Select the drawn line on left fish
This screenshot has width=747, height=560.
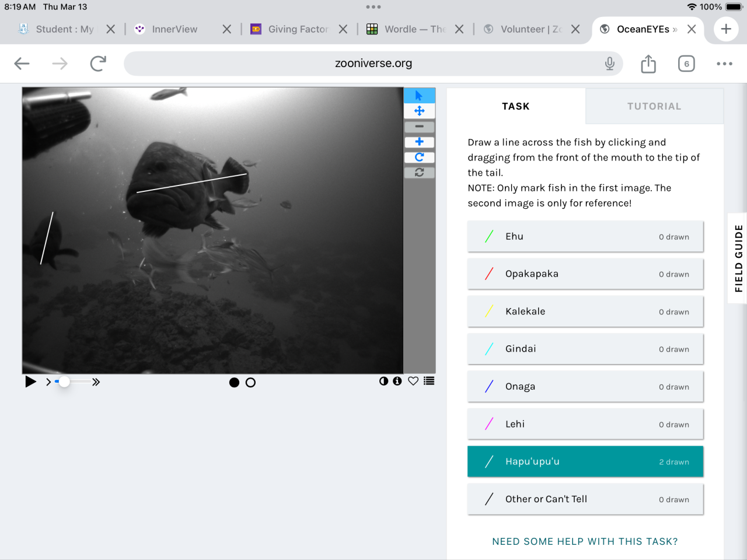47,238
